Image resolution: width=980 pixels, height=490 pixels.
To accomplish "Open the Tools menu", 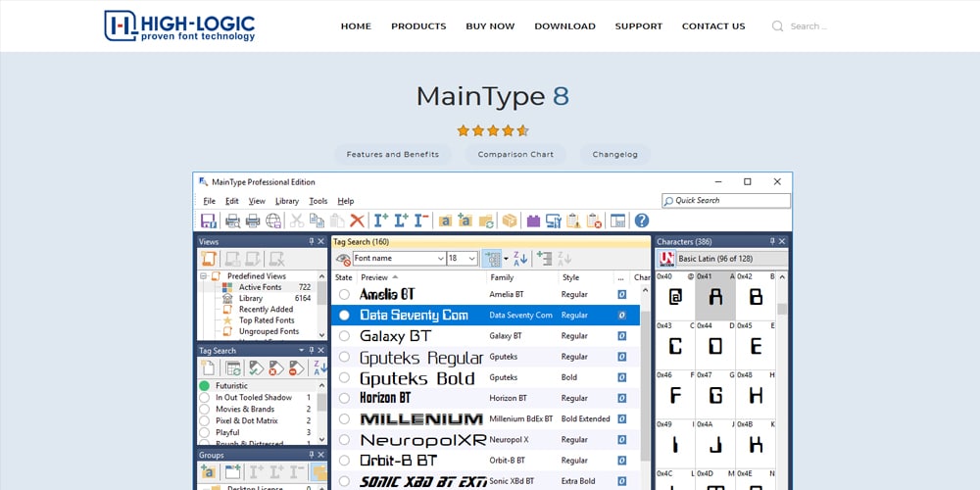I will pyautogui.click(x=318, y=201).
